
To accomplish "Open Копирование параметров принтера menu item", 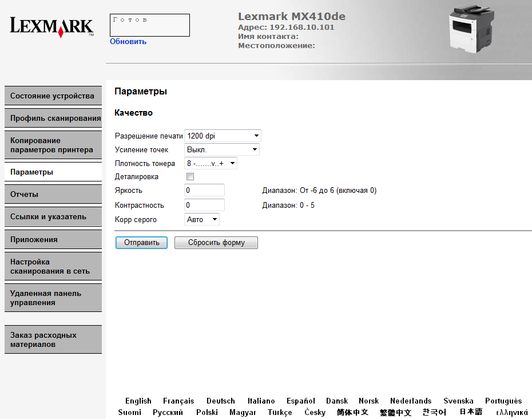I will coord(53,145).
